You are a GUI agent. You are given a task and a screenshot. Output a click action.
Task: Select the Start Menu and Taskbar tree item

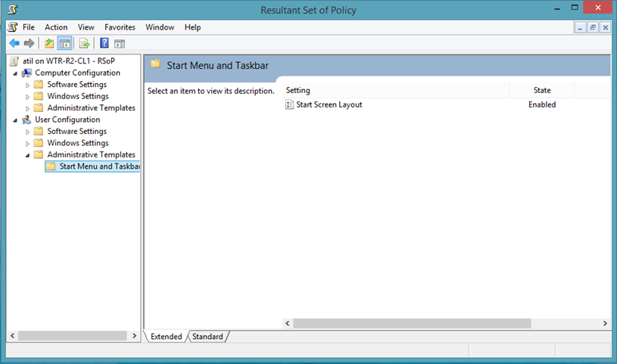[99, 166]
